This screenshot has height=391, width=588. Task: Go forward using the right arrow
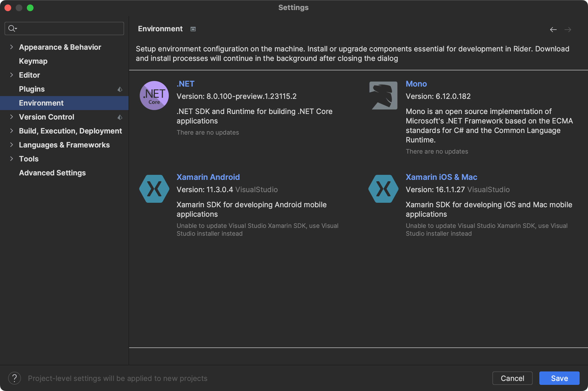(x=568, y=30)
